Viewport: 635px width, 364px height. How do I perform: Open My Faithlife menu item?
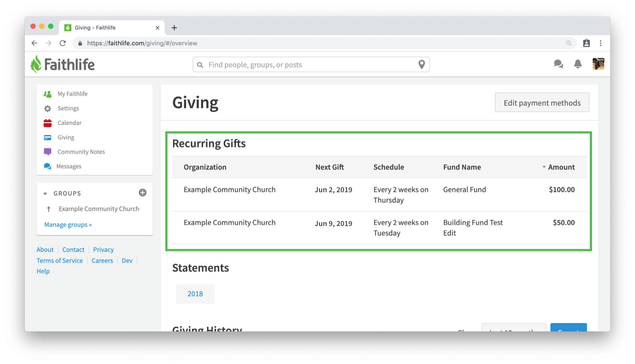tap(72, 94)
